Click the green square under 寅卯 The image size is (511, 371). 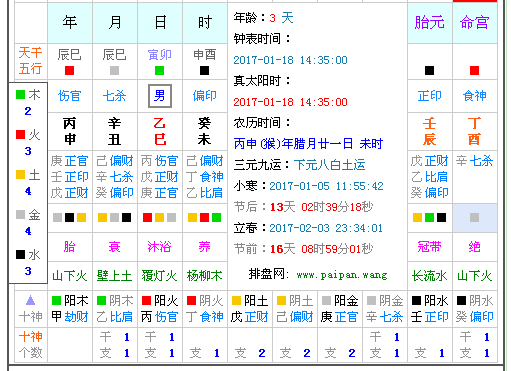(159, 71)
